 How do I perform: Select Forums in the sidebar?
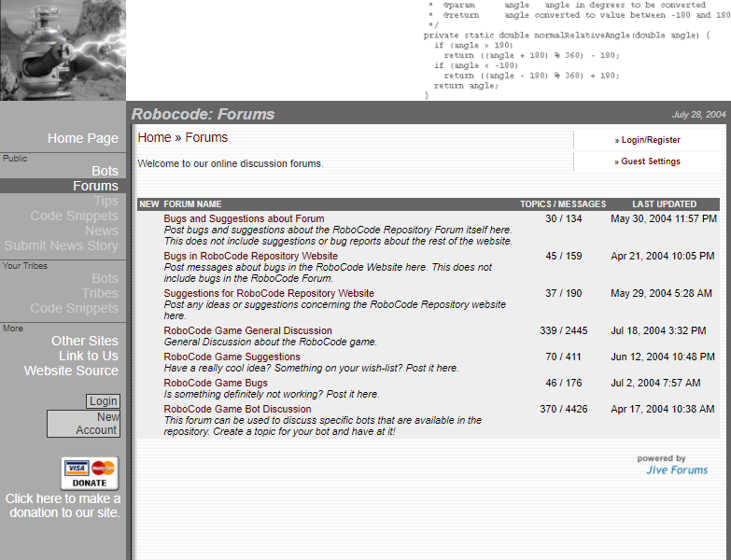pyautogui.click(x=95, y=186)
